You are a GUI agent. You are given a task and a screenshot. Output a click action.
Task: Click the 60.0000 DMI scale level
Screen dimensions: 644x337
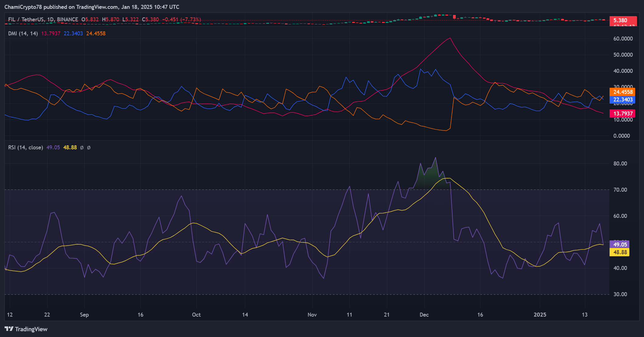click(x=623, y=39)
